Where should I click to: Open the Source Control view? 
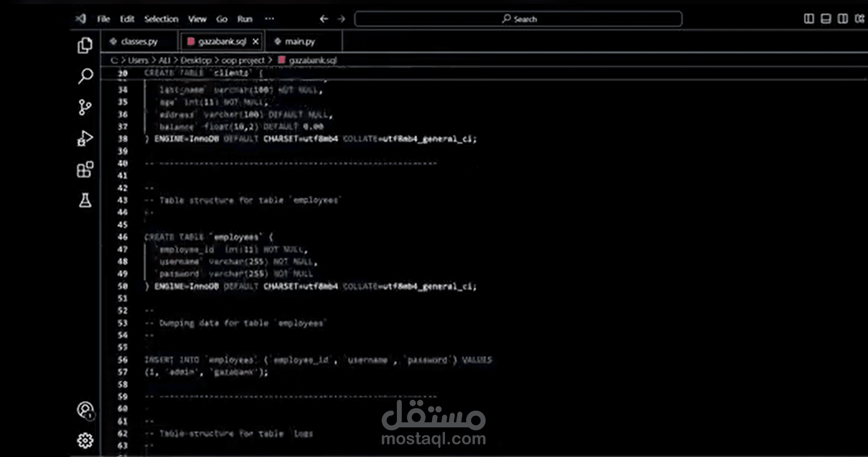[85, 107]
